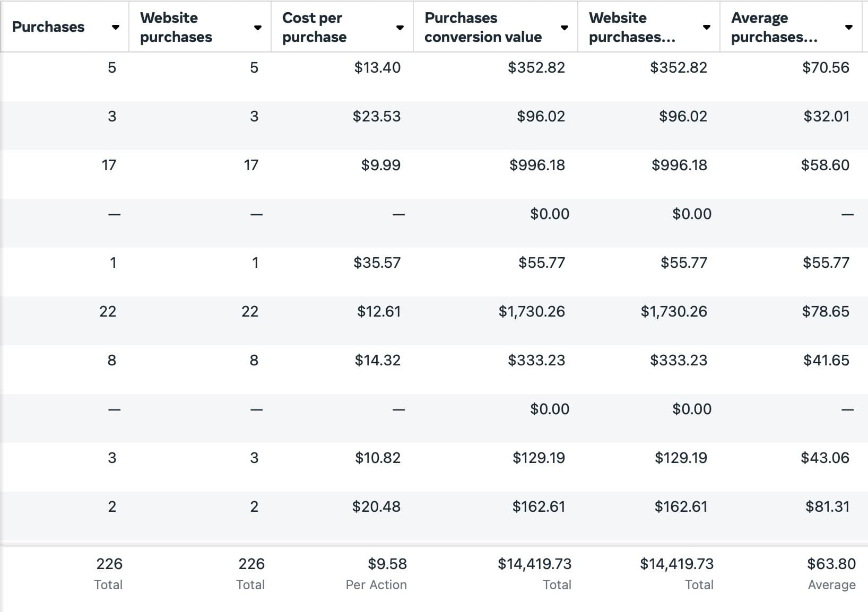Open Purchases conversion value dropdown arrow
This screenshot has width=868, height=612.
564,28
